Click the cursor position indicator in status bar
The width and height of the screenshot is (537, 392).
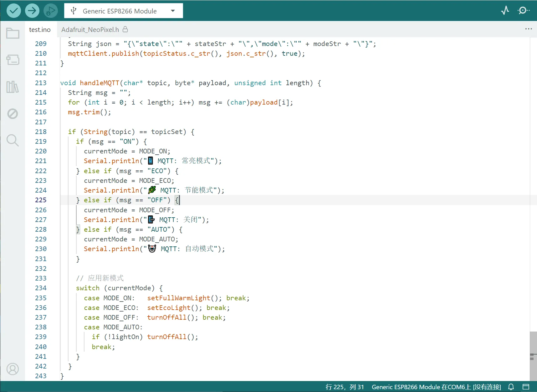pos(345,387)
